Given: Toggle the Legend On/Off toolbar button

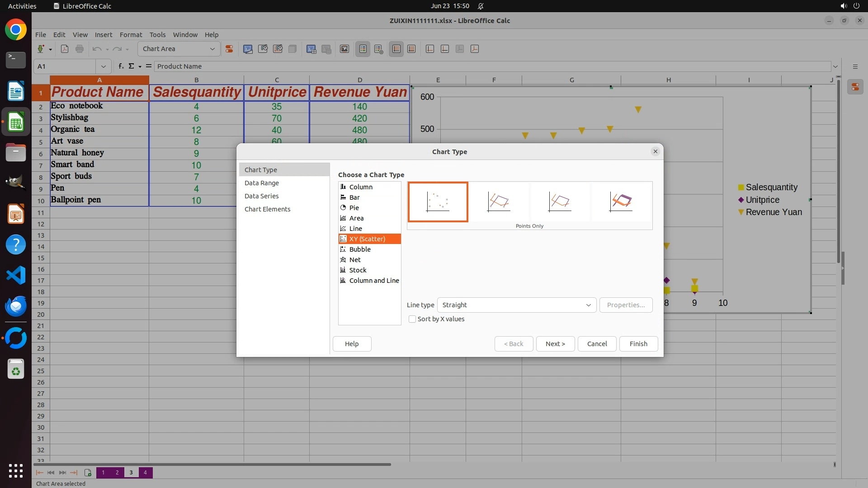Looking at the screenshot, I should click(363, 49).
